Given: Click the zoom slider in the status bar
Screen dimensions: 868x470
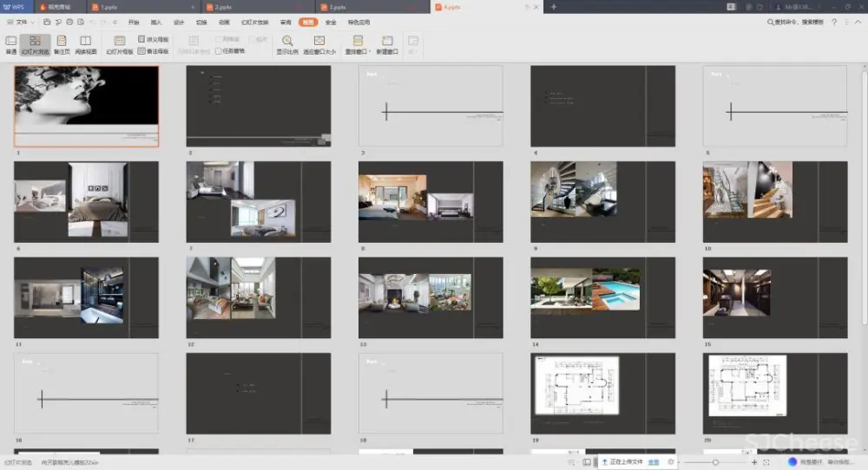Looking at the screenshot, I should coord(715,462).
